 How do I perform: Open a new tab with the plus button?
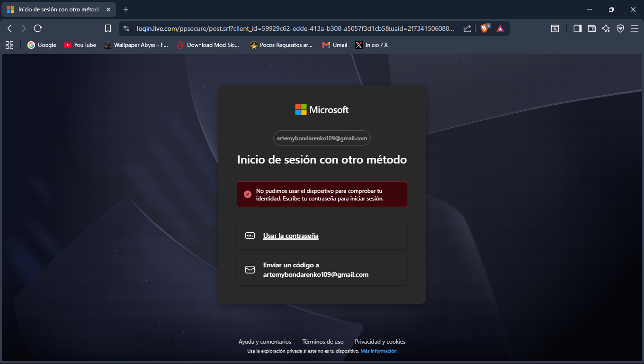(x=126, y=9)
